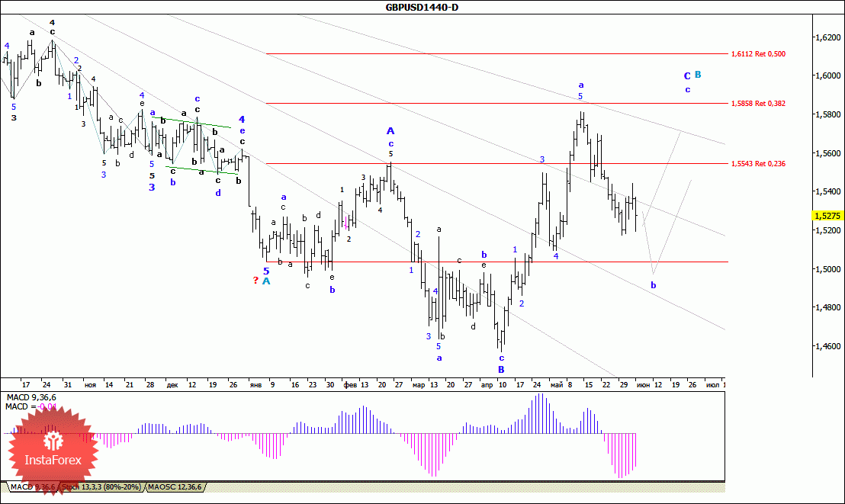
Task: Click the MACD = -0,01 value readout
Action: (x=31, y=407)
